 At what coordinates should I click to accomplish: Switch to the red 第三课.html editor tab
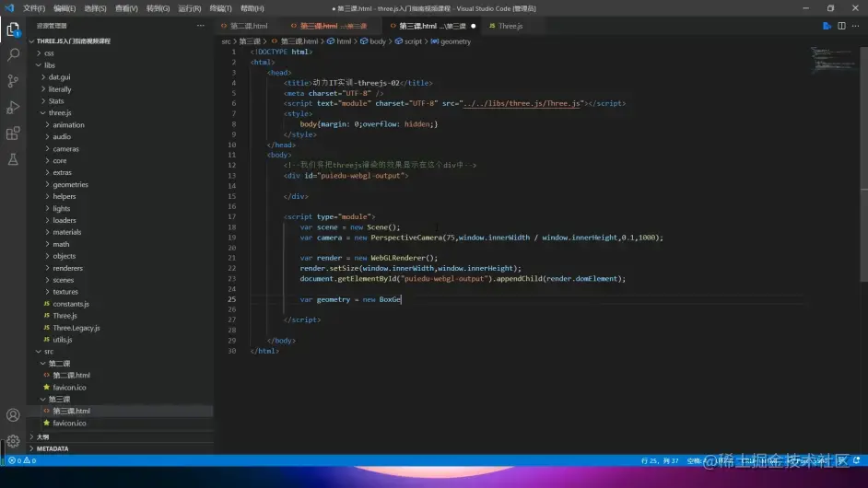point(333,26)
